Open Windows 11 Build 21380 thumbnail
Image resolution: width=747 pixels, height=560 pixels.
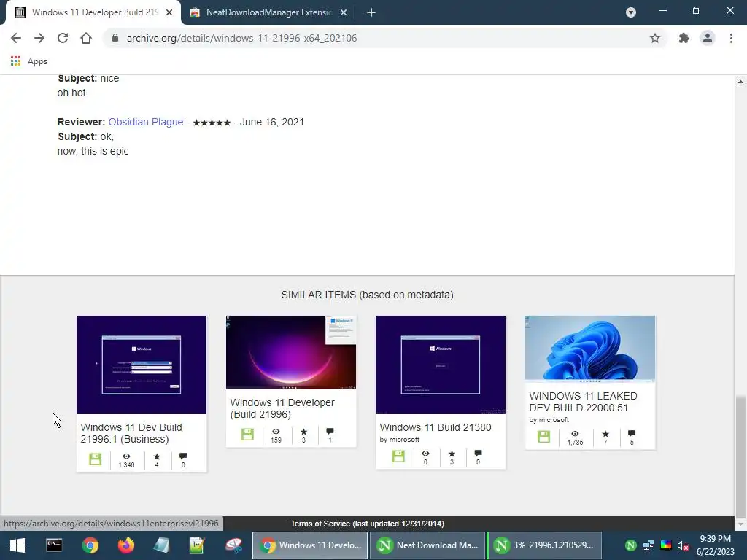[441, 365]
